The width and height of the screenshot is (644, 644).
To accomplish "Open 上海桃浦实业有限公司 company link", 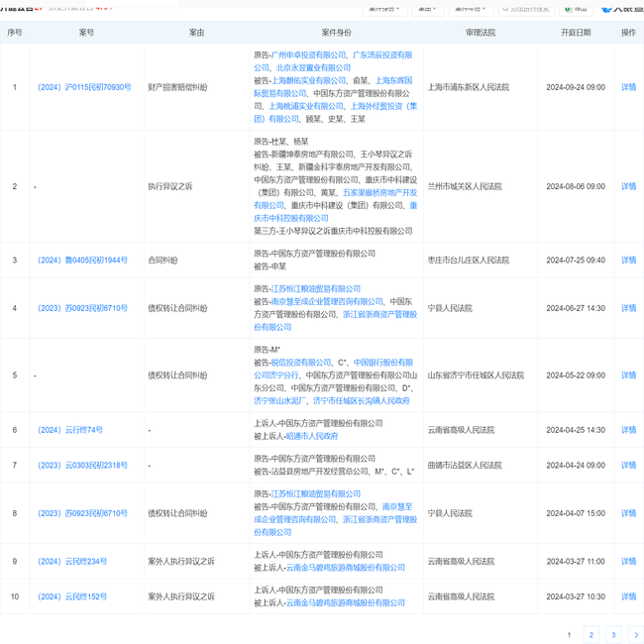I will 306,106.
